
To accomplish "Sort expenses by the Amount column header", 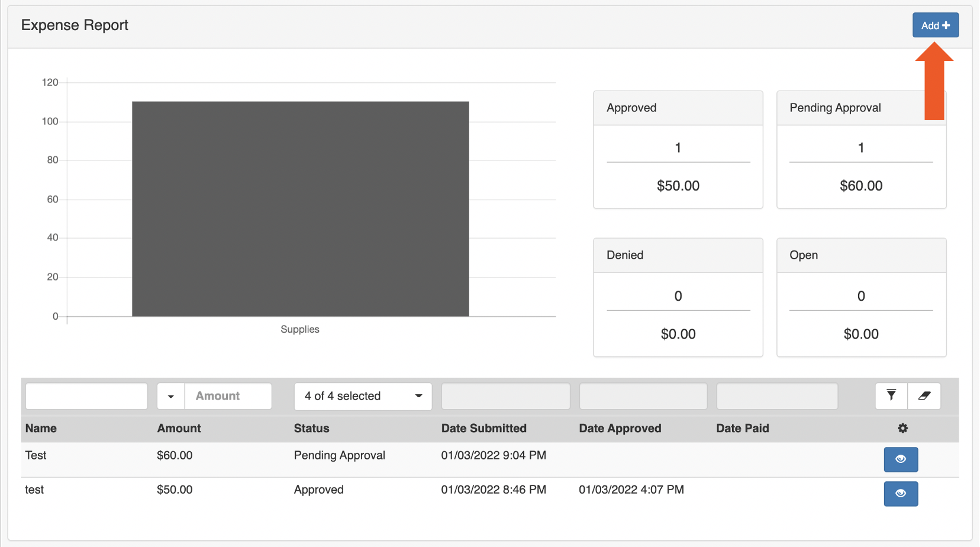I will (179, 428).
